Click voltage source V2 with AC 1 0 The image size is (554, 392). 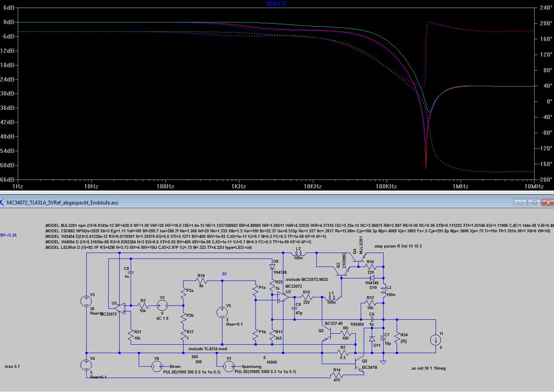pos(162,305)
